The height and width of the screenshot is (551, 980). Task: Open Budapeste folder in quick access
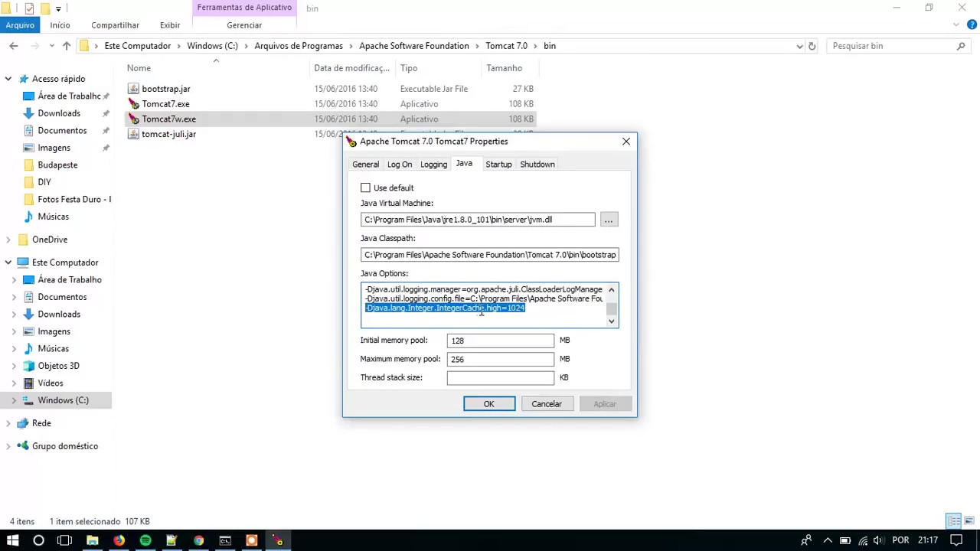pyautogui.click(x=57, y=165)
